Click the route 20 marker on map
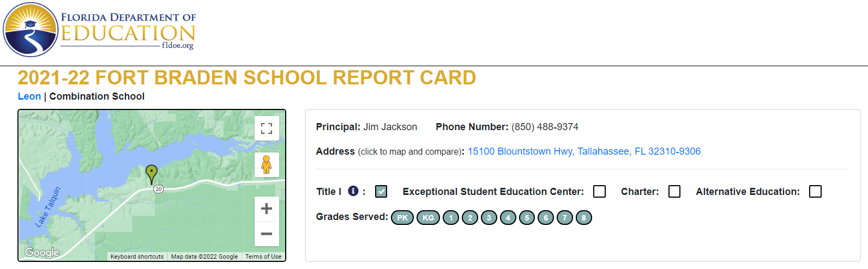The image size is (868, 269). [x=159, y=189]
